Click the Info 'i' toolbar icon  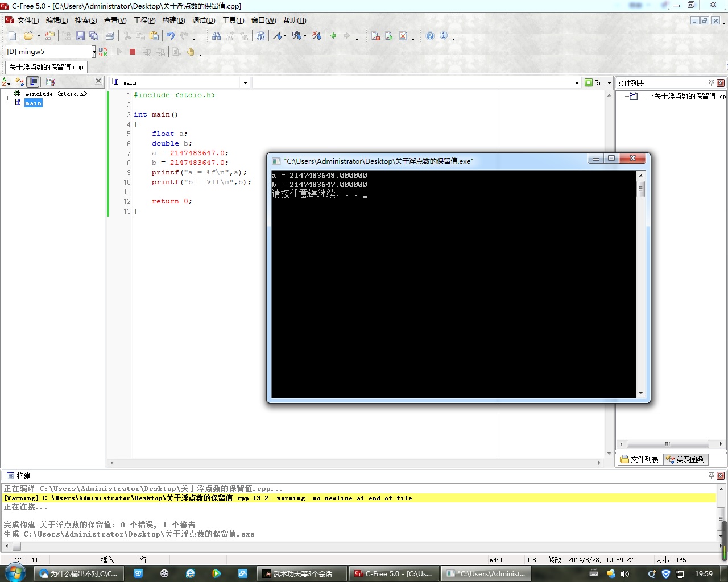(x=444, y=36)
